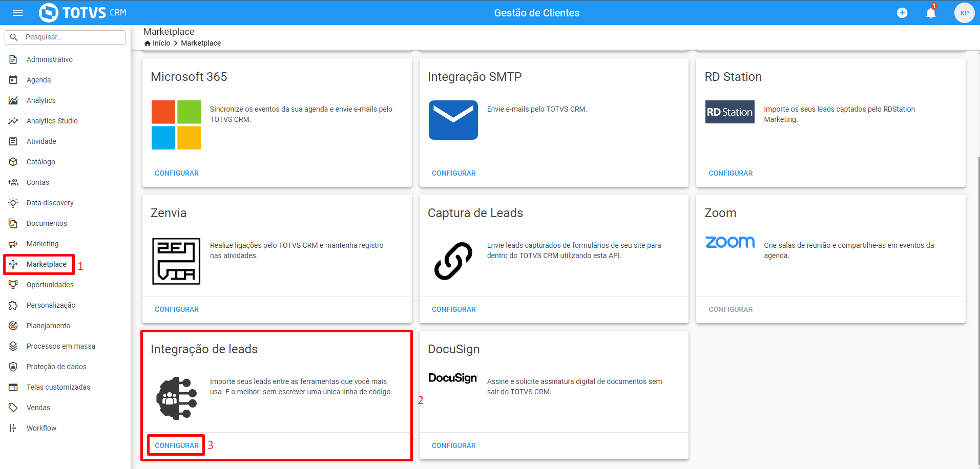This screenshot has height=469, width=980.
Task: Click Marketplace breadcrumb text
Action: 201,43
